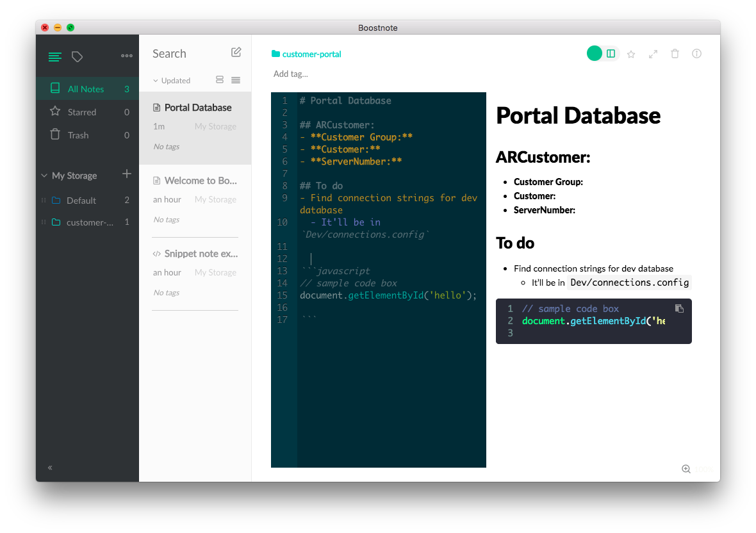Click the Default folder icon
Image resolution: width=756 pixels, height=533 pixels.
coord(56,200)
